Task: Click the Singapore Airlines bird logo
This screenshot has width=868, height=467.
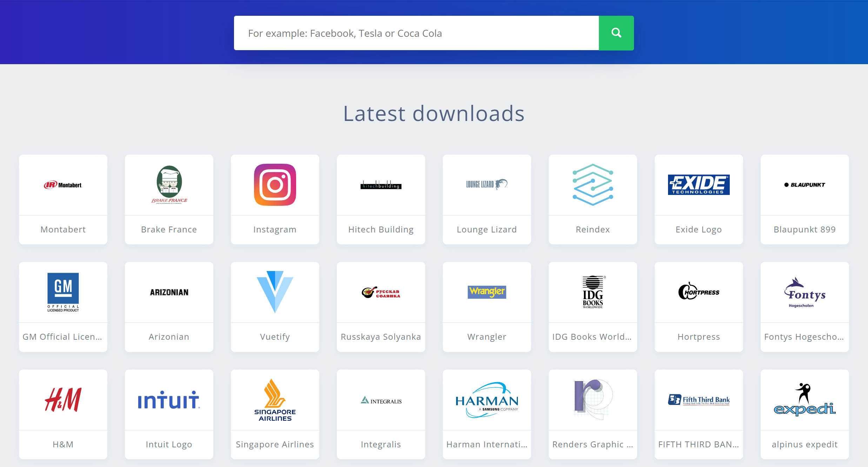Action: (x=275, y=400)
